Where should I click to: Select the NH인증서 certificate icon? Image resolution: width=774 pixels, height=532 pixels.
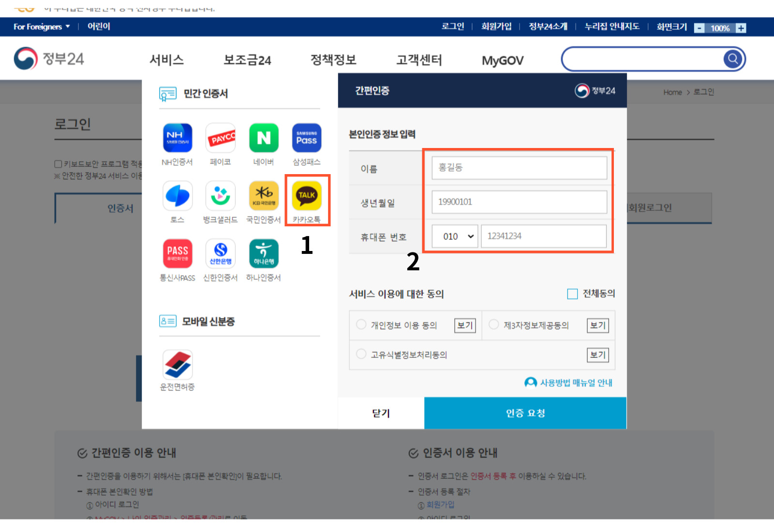pyautogui.click(x=178, y=138)
